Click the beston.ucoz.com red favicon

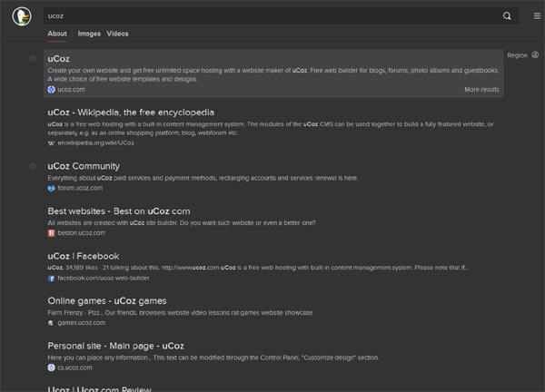[x=51, y=233]
